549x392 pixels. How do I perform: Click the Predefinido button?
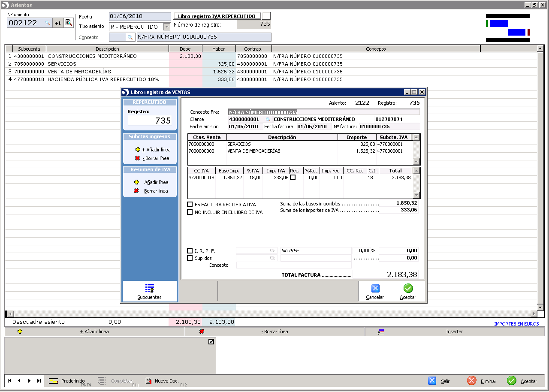pyautogui.click(x=69, y=381)
